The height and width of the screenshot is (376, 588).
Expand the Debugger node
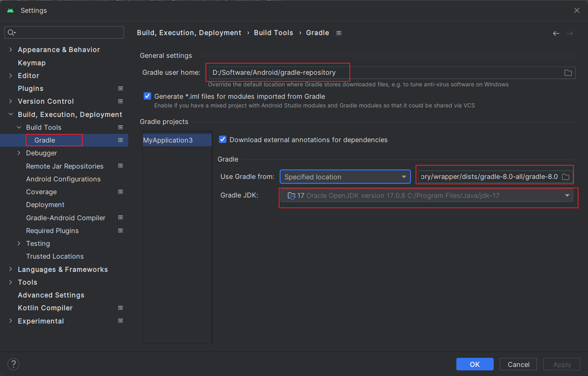pos(19,153)
